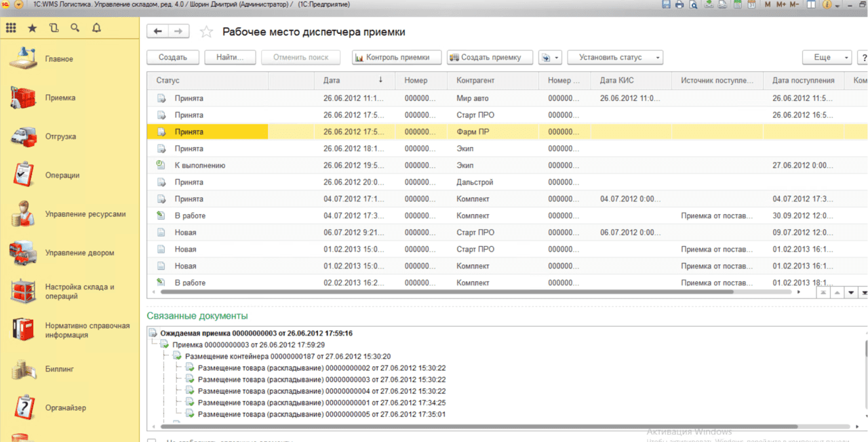Image resolution: width=868 pixels, height=442 pixels.
Task: Open Favorites star in the sidebar header
Action: (x=33, y=28)
